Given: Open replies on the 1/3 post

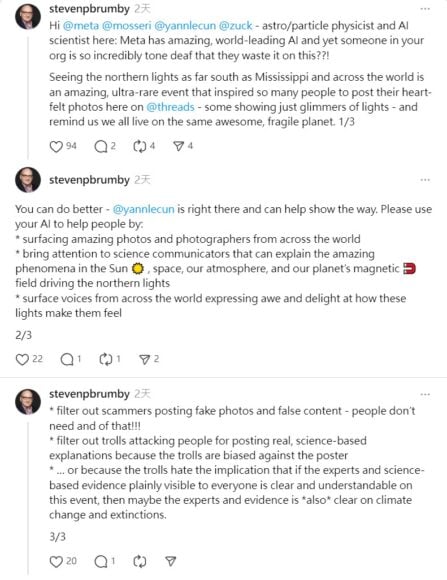Looking at the screenshot, I should pyautogui.click(x=100, y=146).
